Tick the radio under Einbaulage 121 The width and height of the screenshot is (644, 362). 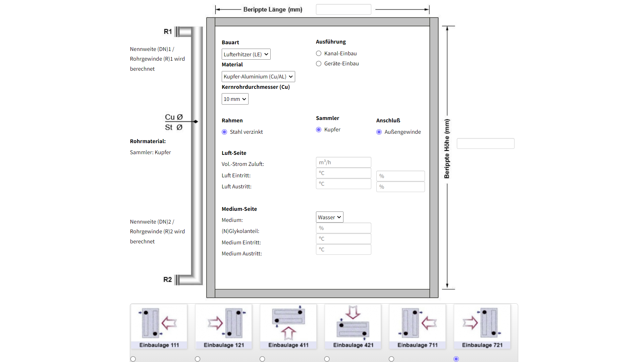click(198, 359)
